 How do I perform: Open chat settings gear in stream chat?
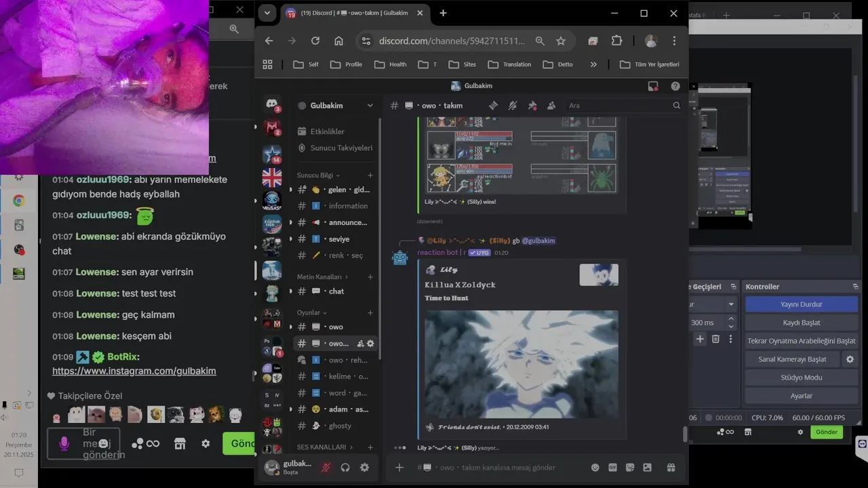click(x=205, y=443)
